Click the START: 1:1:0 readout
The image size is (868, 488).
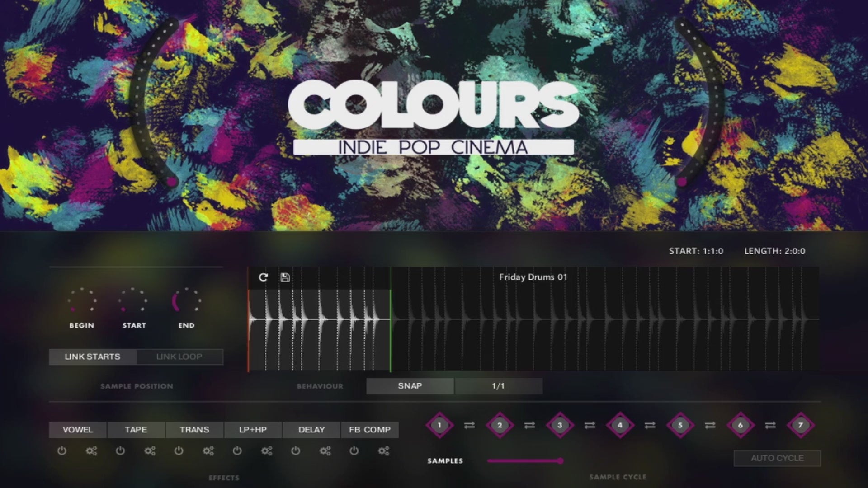[696, 251]
